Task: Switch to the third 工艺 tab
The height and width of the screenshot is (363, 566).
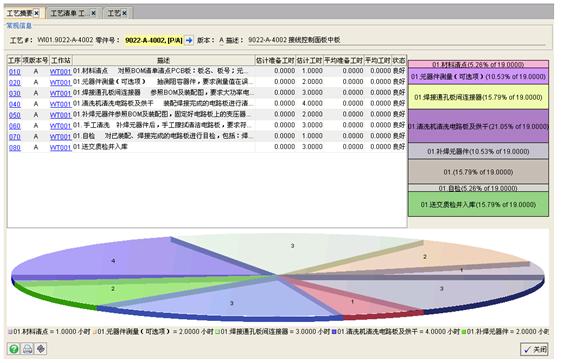Action: (114, 13)
